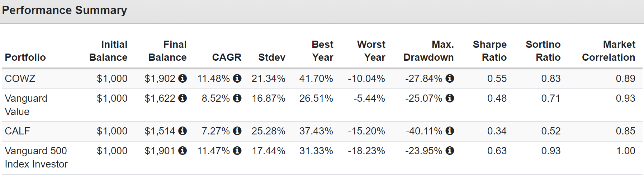The image size is (644, 179).
Task: Click info icon beside COWZ CAGR 11.48%
Action: pos(237,78)
